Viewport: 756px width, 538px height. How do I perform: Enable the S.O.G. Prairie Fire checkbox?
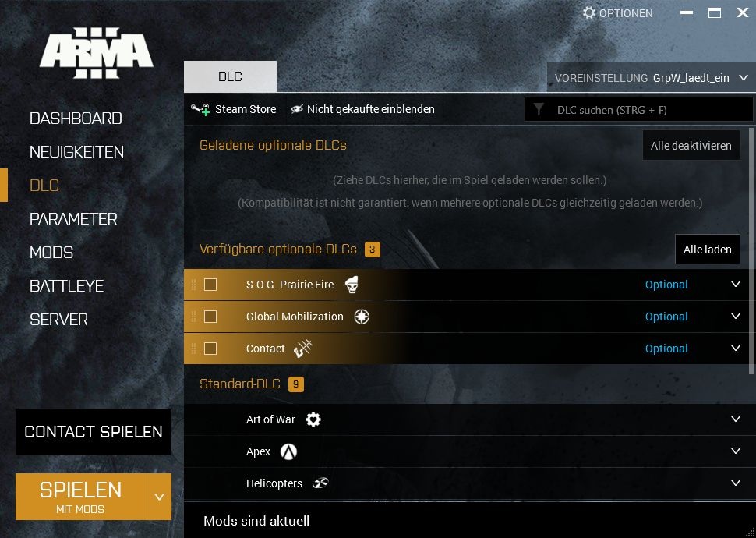click(x=210, y=285)
